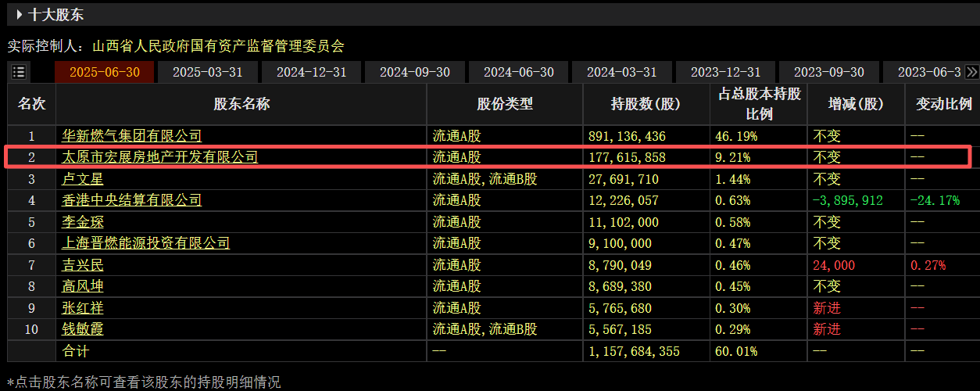Click the total shares 1,157,684,355
The width and height of the screenshot is (980, 391).
[634, 351]
